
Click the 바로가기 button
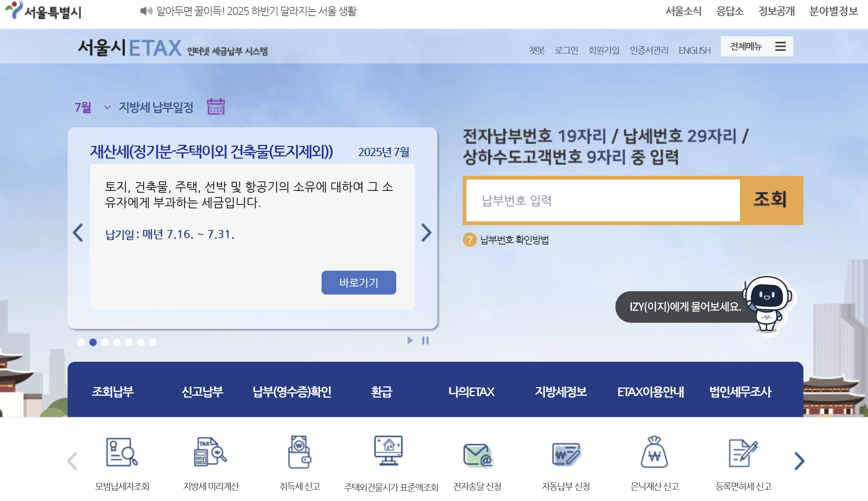coord(359,283)
